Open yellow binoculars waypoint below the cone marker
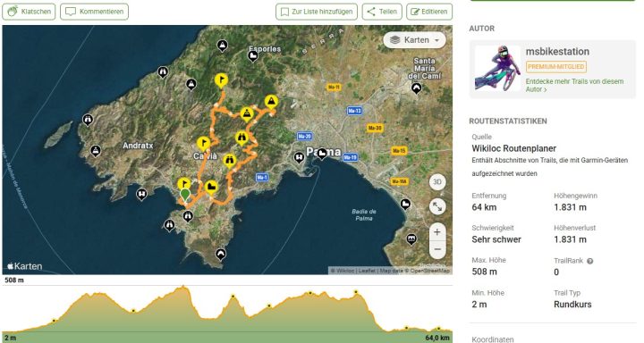 coord(241,138)
